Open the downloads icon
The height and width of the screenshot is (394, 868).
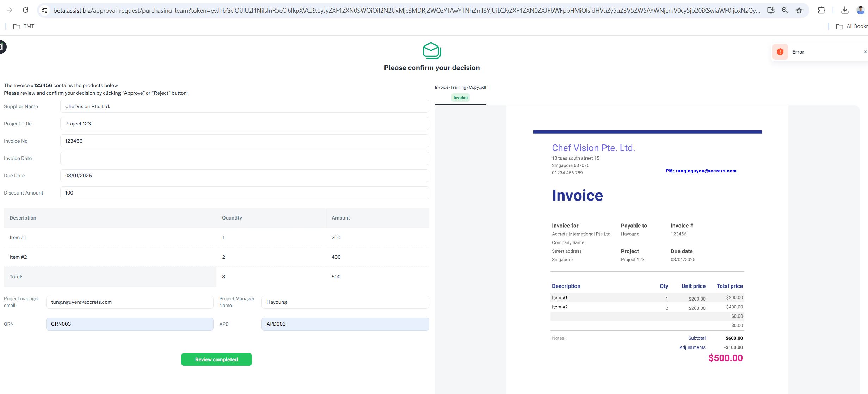click(845, 10)
